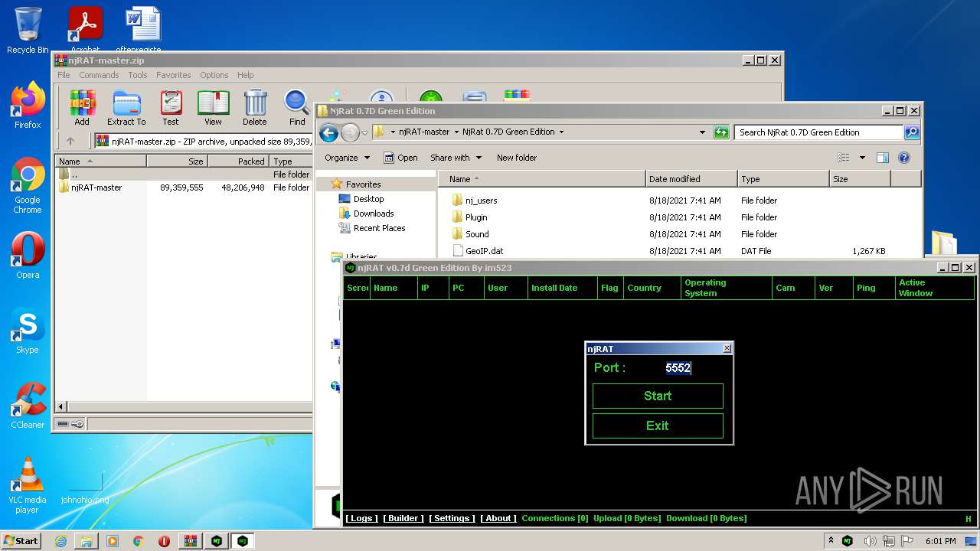Image resolution: width=980 pixels, height=551 pixels.
Task: Click the refresh button beside Explorer address bar
Action: 721,132
